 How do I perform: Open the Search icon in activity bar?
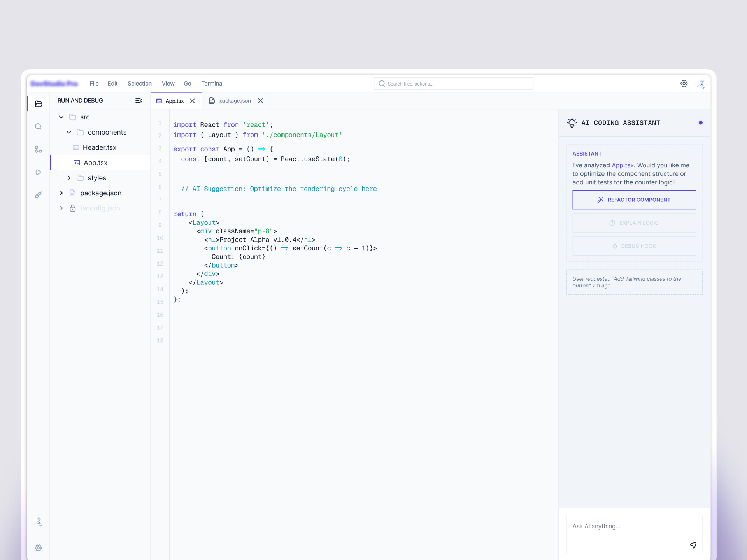[x=38, y=127]
